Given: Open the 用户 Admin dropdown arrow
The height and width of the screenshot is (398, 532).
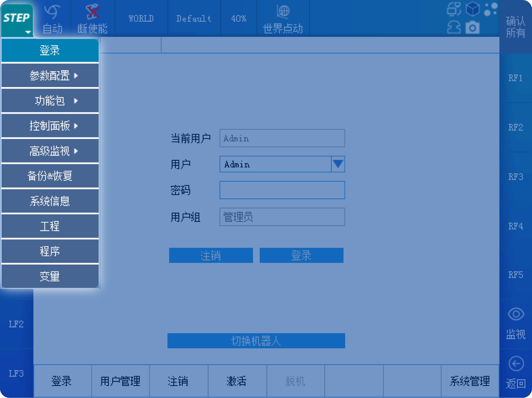Looking at the screenshot, I should (x=338, y=164).
